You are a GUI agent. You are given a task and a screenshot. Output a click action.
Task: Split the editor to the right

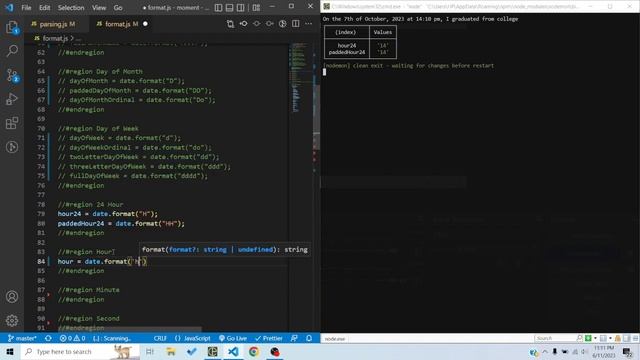296,24
